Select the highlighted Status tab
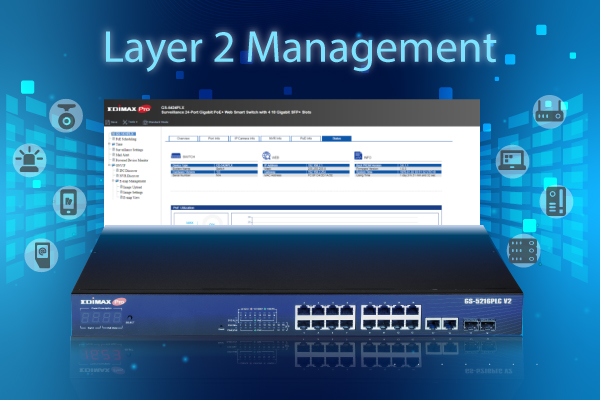The height and width of the screenshot is (400, 600). click(336, 139)
